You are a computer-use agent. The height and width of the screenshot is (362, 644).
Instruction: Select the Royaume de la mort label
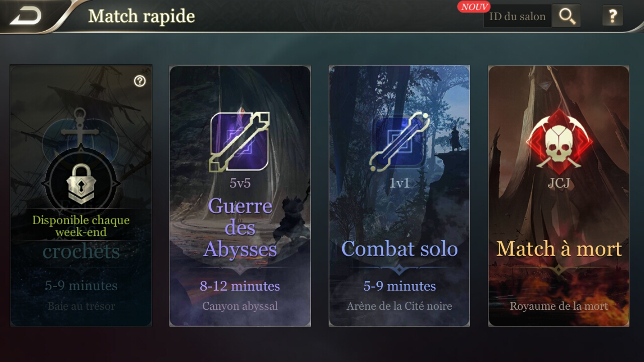(x=559, y=306)
